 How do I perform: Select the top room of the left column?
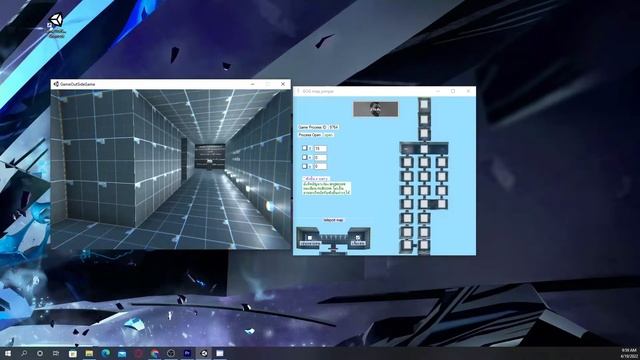pyautogui.click(x=407, y=162)
